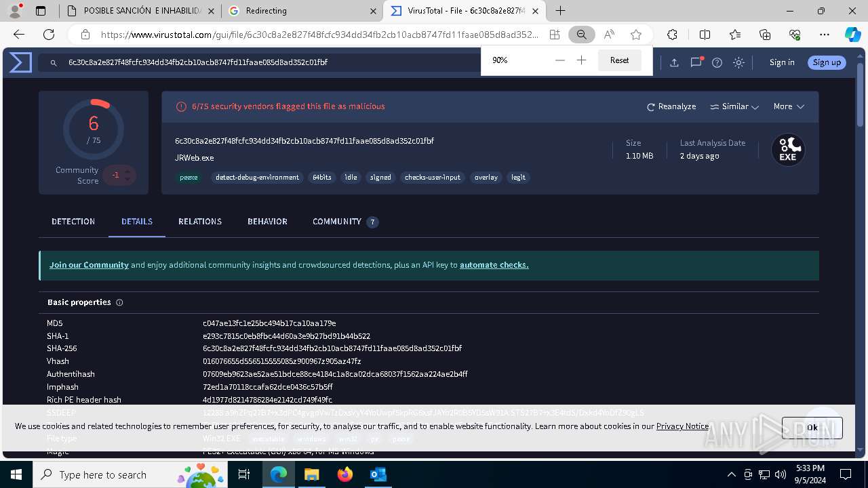Click the detection score circle 6/75

click(94, 129)
